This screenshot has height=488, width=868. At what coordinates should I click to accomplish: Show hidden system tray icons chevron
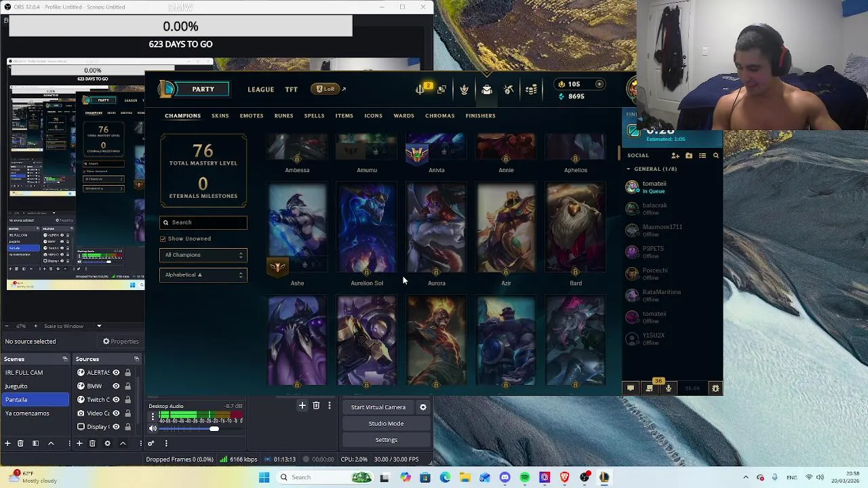(x=746, y=477)
